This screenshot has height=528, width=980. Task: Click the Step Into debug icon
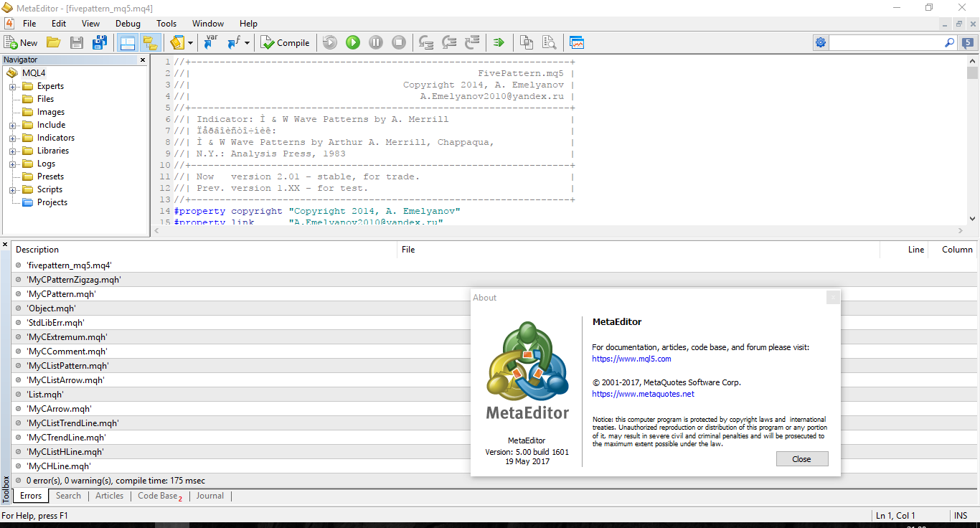pyautogui.click(x=425, y=43)
